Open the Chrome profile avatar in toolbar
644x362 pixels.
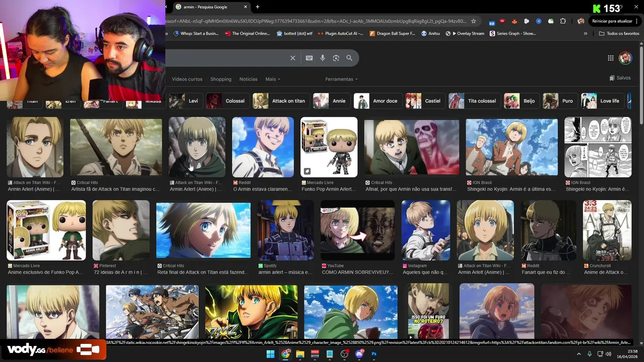[581, 21]
